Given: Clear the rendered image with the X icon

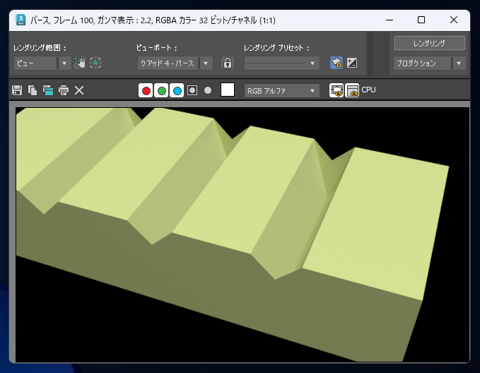Looking at the screenshot, I should click(x=79, y=90).
